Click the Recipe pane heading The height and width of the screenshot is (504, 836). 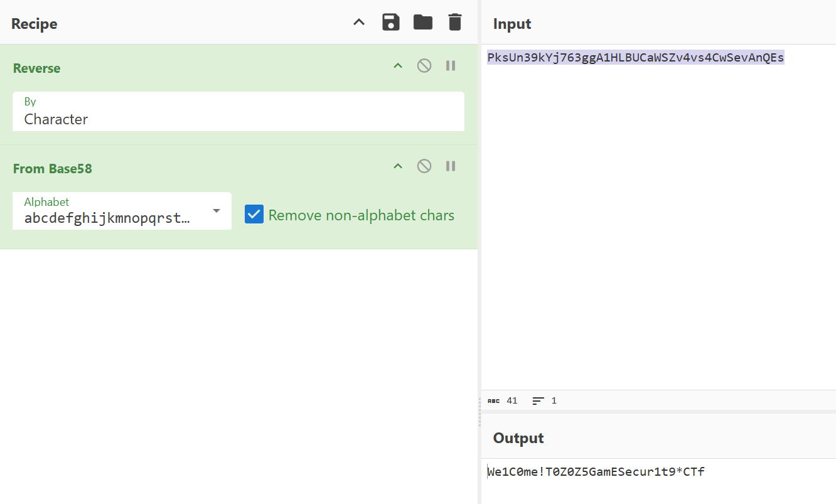[x=35, y=24]
